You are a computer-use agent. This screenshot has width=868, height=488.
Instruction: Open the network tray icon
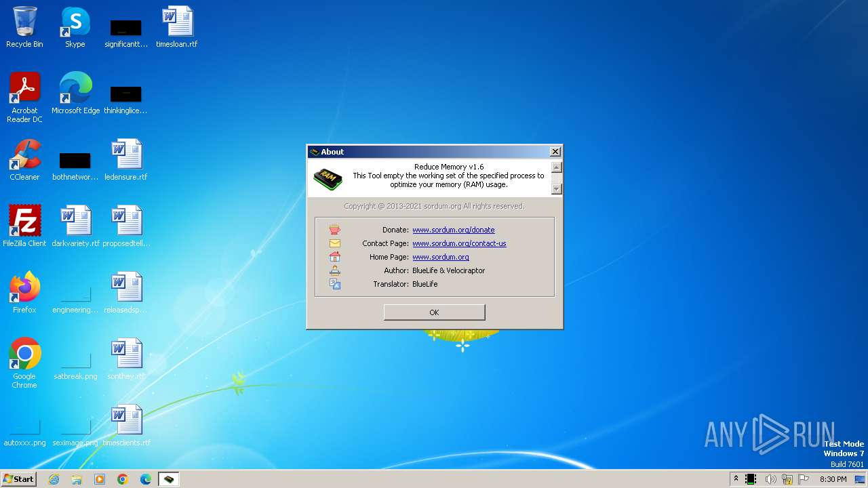coord(787,479)
